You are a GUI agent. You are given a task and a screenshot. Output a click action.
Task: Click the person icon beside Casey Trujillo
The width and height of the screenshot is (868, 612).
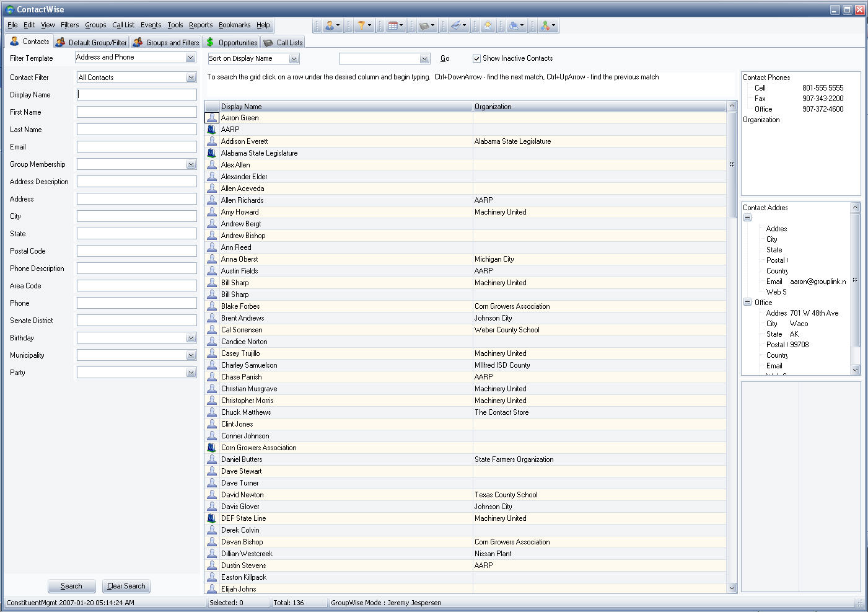click(x=212, y=353)
